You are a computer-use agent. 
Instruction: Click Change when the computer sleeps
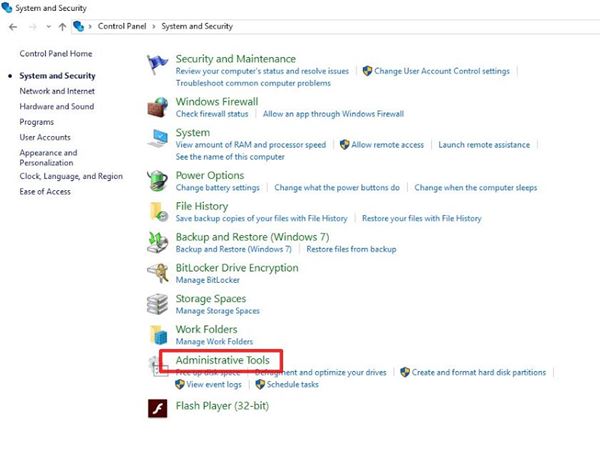coord(476,188)
